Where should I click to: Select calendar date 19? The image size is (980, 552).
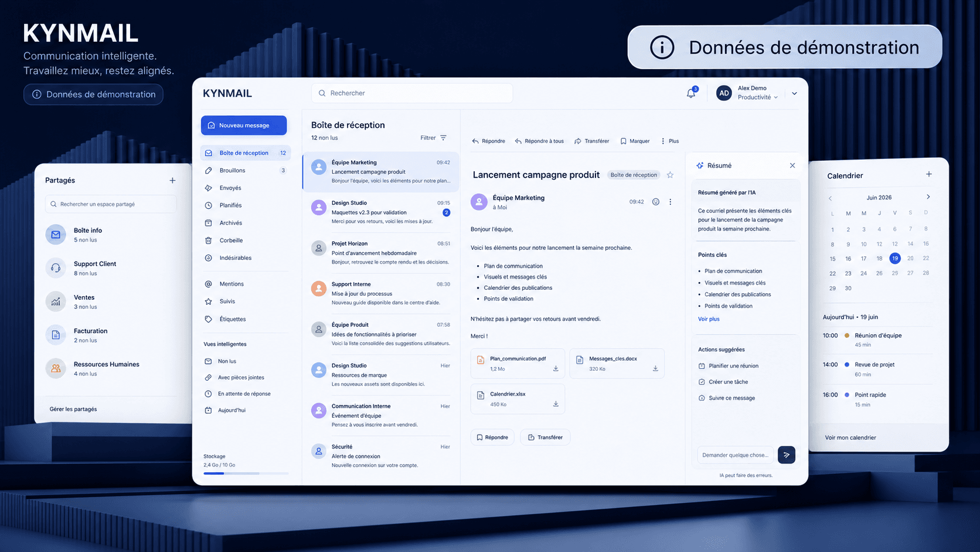tap(894, 258)
